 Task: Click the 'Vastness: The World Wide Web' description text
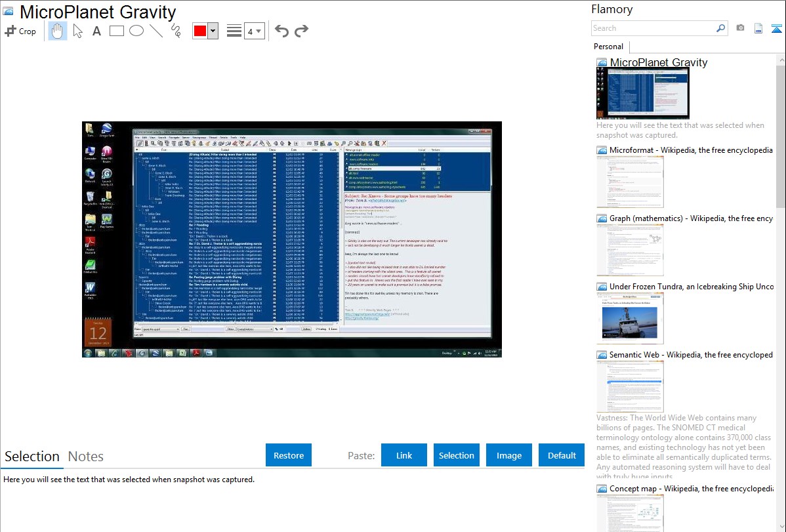684,447
